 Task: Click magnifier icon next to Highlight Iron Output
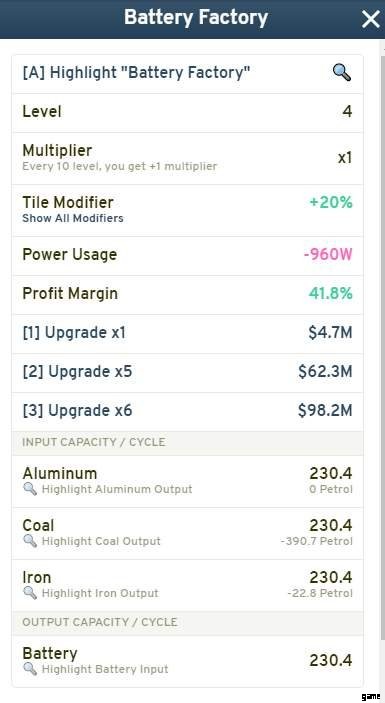[x=30, y=593]
